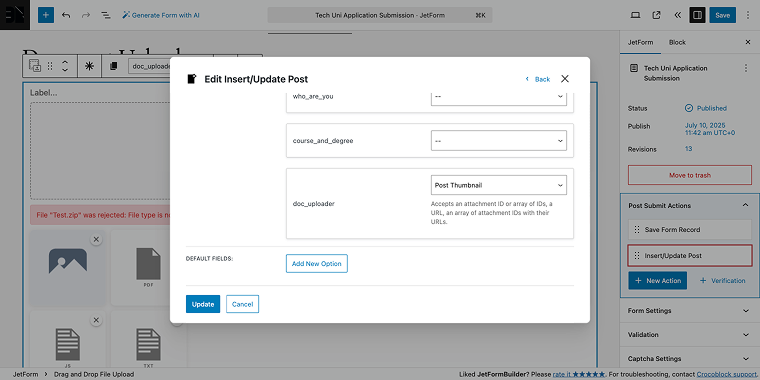Toggle the settings sidebar icon

[x=697, y=15]
